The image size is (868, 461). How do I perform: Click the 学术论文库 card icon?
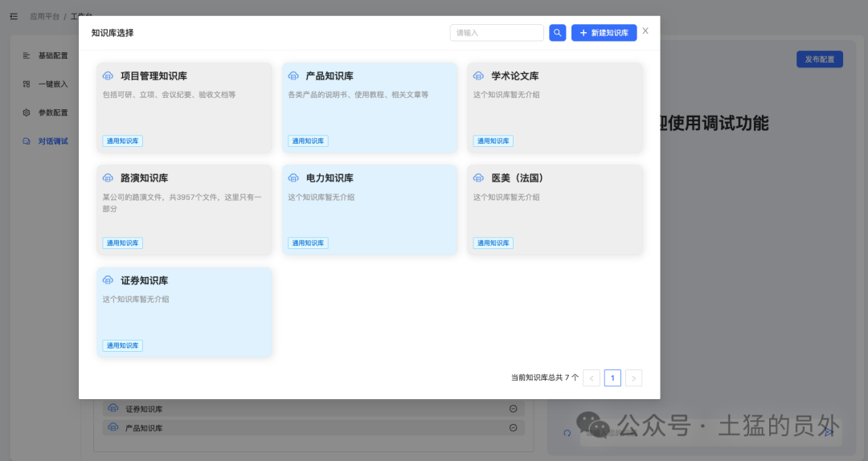tap(478, 75)
